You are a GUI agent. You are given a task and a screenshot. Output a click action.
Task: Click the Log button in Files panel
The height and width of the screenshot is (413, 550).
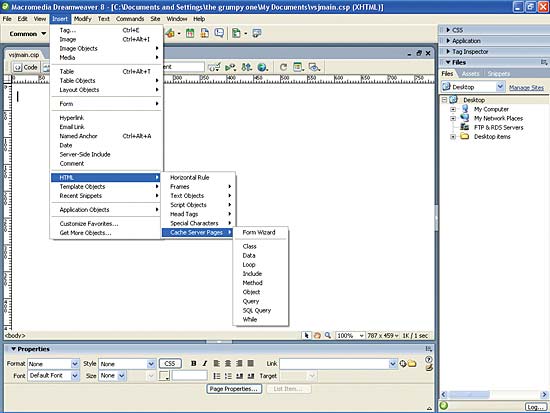(x=536, y=407)
